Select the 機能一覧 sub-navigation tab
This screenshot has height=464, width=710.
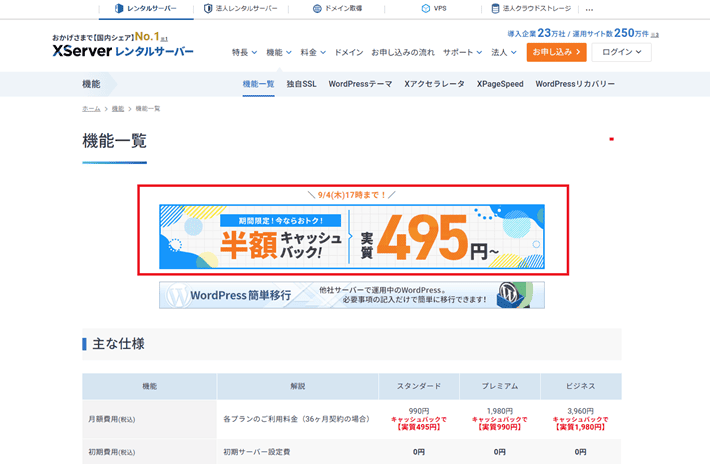pos(258,84)
